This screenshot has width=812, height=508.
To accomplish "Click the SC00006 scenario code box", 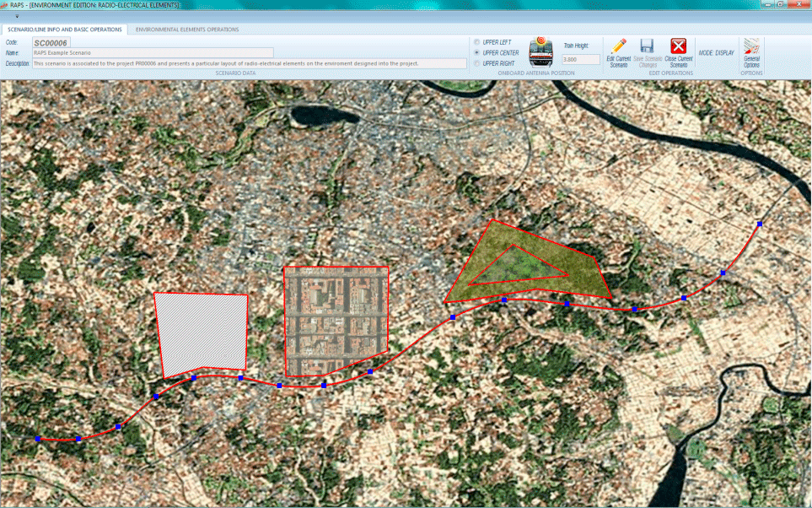I will [x=51, y=41].
